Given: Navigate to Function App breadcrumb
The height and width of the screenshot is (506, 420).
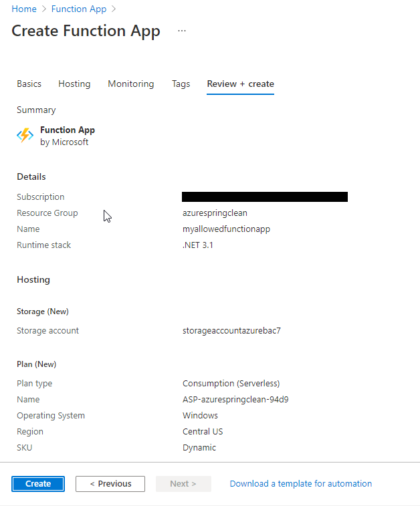Looking at the screenshot, I should pos(79,9).
